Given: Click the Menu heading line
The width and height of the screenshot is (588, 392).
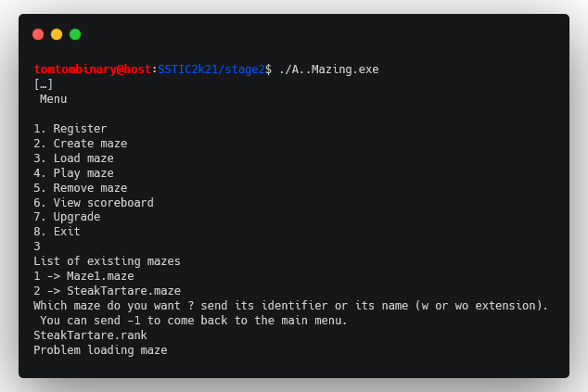Looking at the screenshot, I should 53,99.
